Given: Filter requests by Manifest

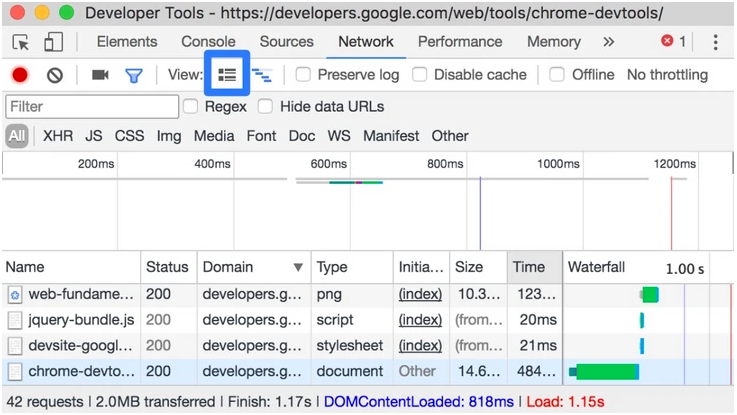Looking at the screenshot, I should (x=391, y=136).
